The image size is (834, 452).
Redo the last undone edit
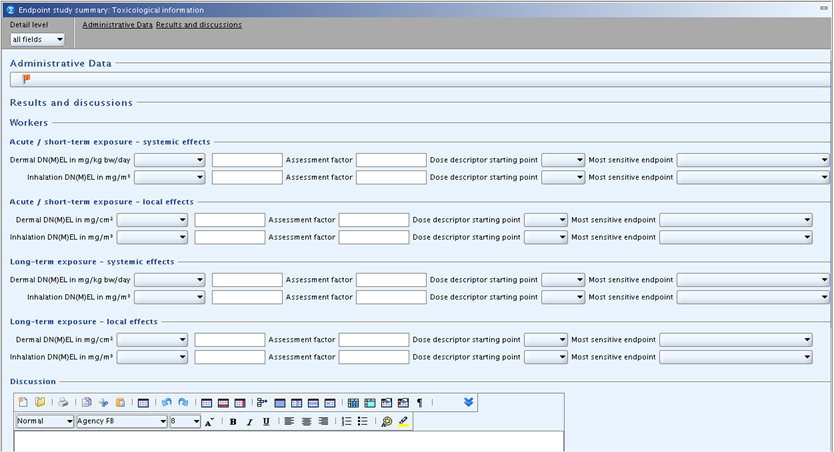pos(184,403)
